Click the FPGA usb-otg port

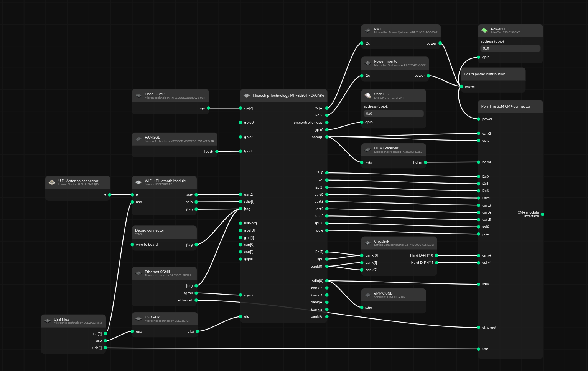coord(240,223)
